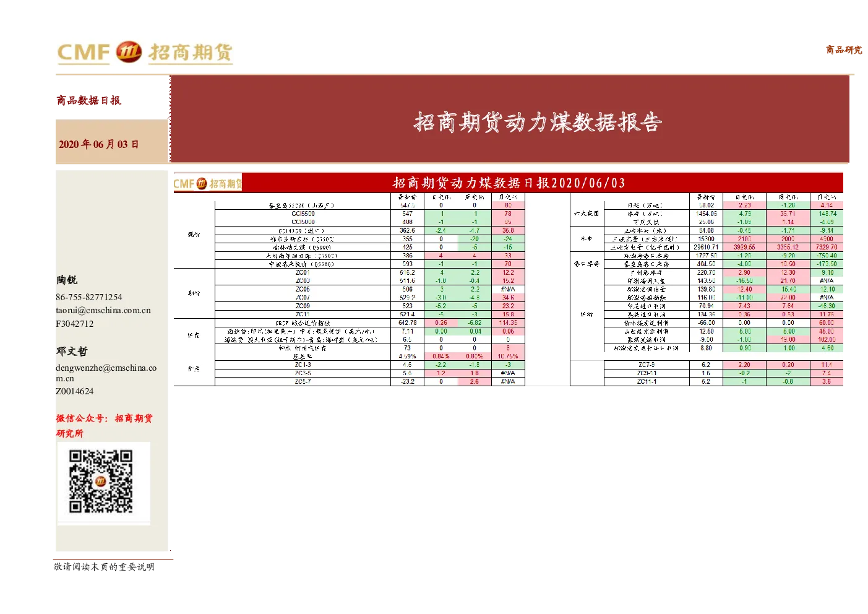Click the ZC01 row label
The width and height of the screenshot is (868, 614).
[303, 272]
